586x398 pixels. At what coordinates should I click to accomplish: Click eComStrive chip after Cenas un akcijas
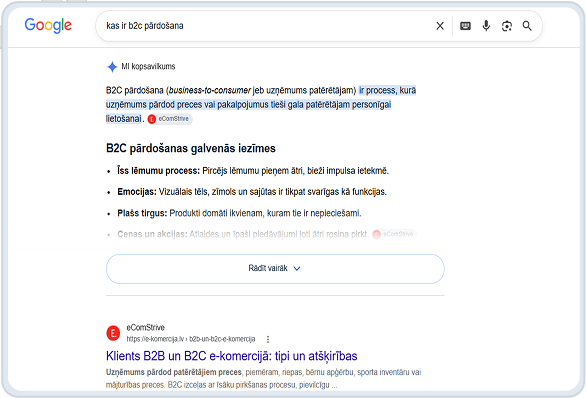tap(394, 234)
